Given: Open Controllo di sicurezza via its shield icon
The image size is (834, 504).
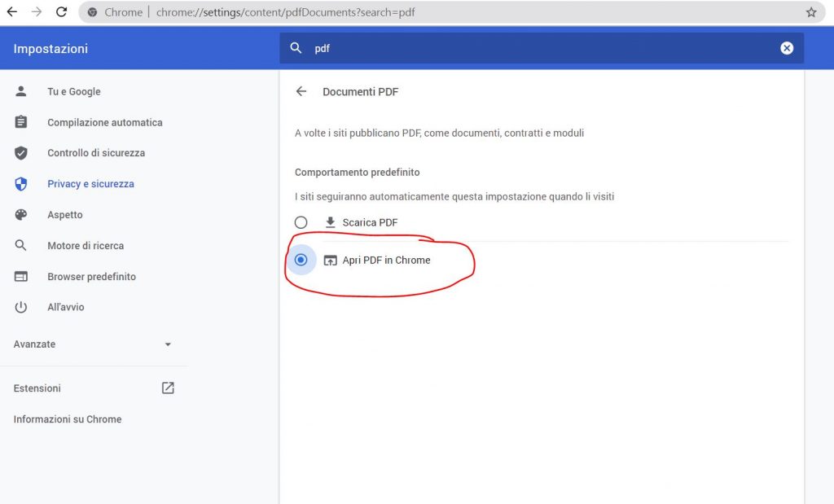Looking at the screenshot, I should click(x=21, y=152).
